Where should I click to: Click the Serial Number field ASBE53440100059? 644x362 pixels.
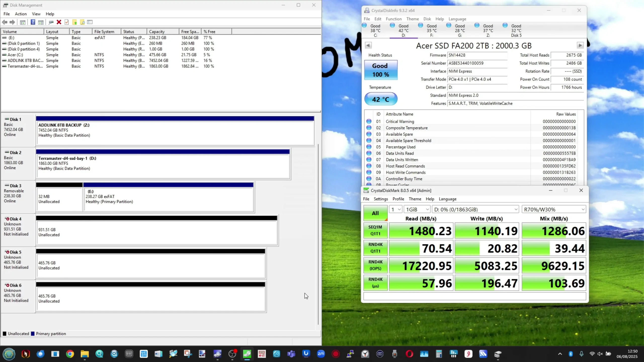(477, 63)
